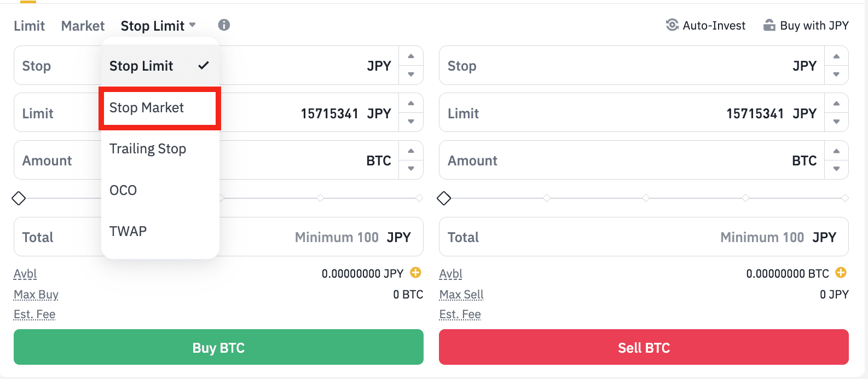
Task: Click the Buy with JPY wallet icon
Action: (x=769, y=25)
